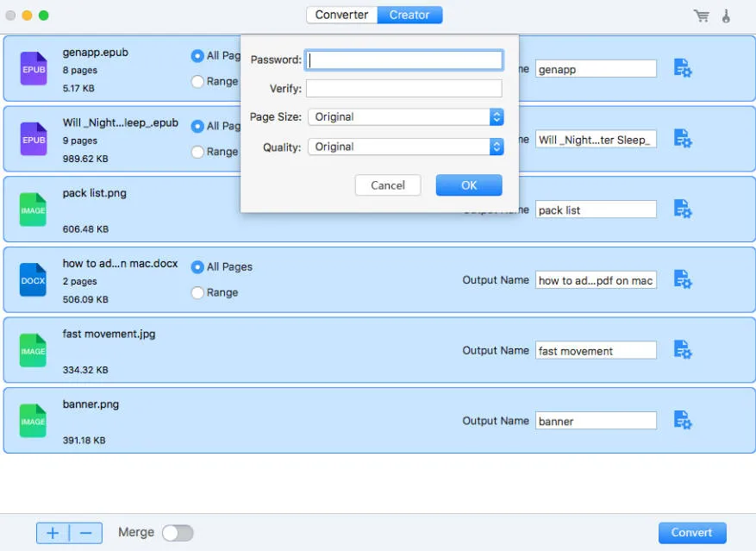
Task: Click the DOCX icon of how to ad...n mac.docx
Action: click(33, 280)
